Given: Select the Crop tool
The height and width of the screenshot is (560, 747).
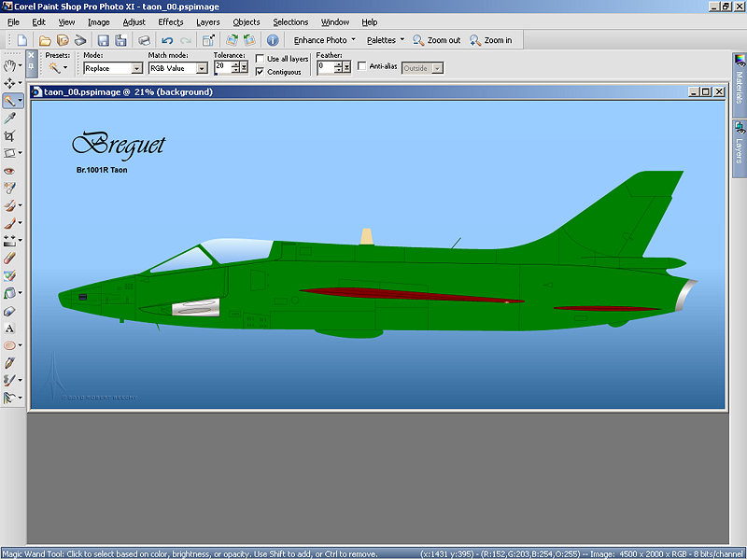Looking at the screenshot, I should (x=9, y=135).
